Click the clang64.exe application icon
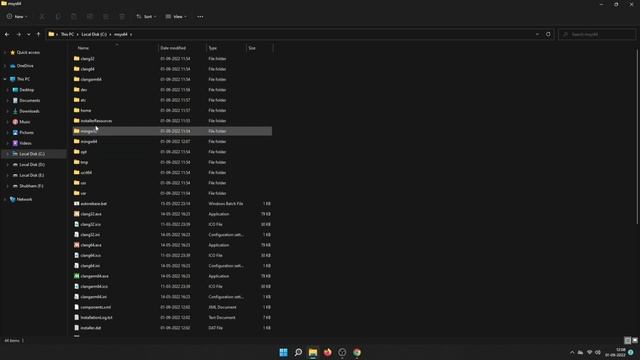640x360 pixels. pos(76,245)
